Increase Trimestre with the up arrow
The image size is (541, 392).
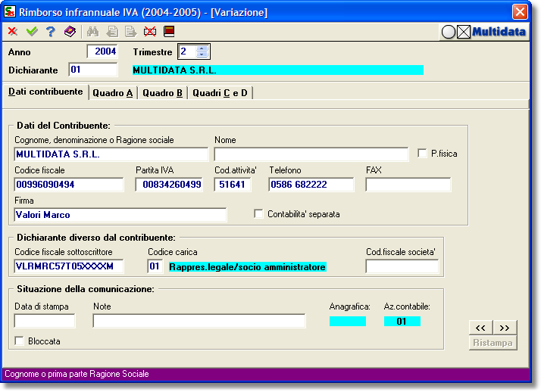tap(202, 48)
